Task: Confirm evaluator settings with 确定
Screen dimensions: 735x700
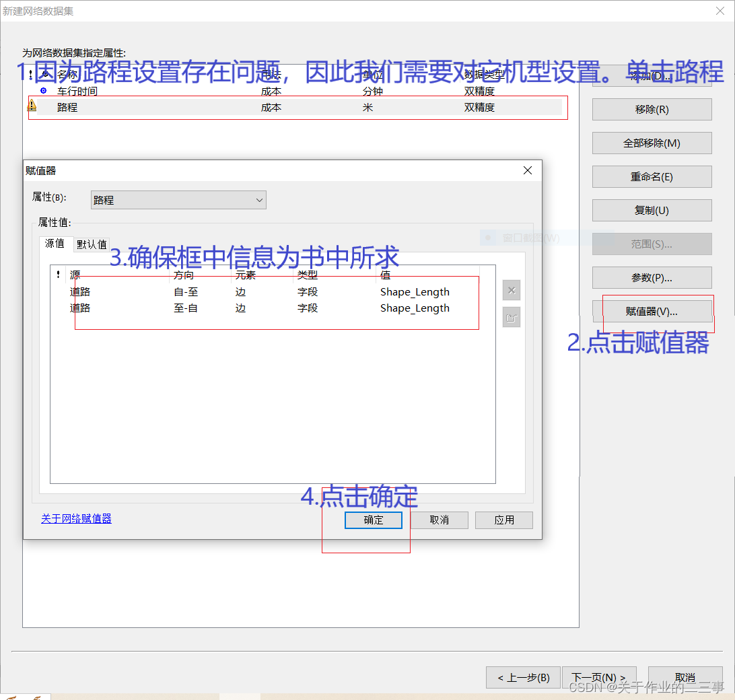Action: [373, 520]
